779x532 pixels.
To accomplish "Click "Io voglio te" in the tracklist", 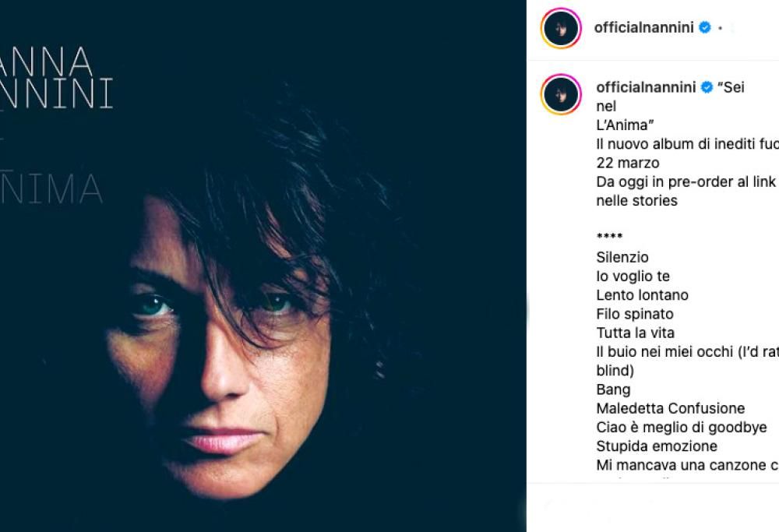I will (x=635, y=276).
